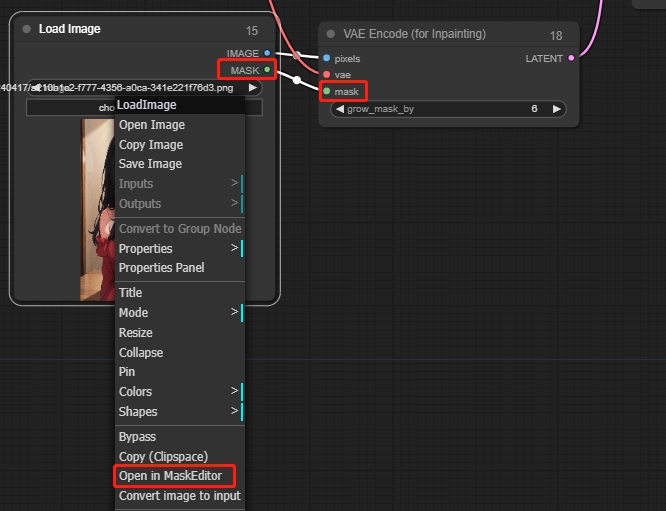Click the loaded image preview thumbnail

coord(97,210)
